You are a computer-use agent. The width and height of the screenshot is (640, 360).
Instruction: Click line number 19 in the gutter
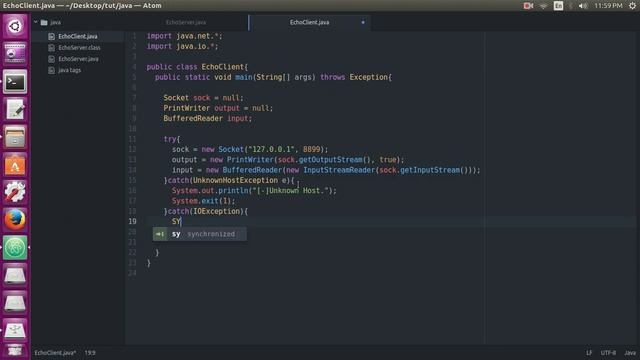[x=132, y=222]
